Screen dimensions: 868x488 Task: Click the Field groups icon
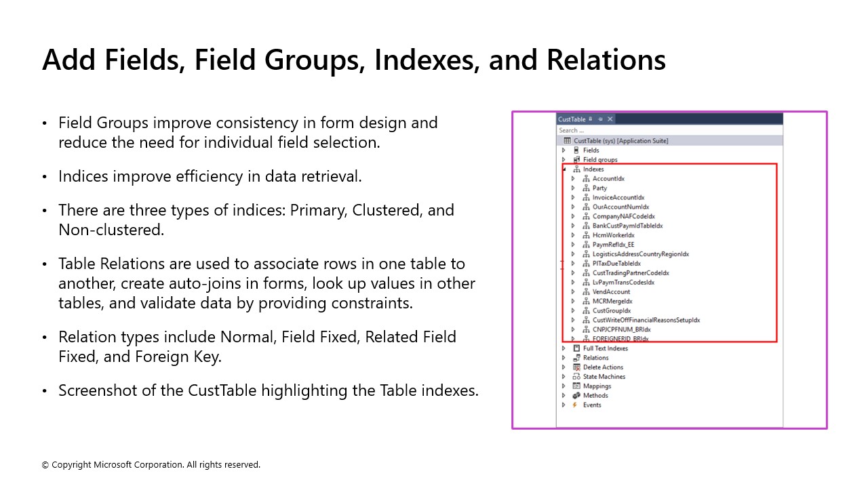point(577,159)
